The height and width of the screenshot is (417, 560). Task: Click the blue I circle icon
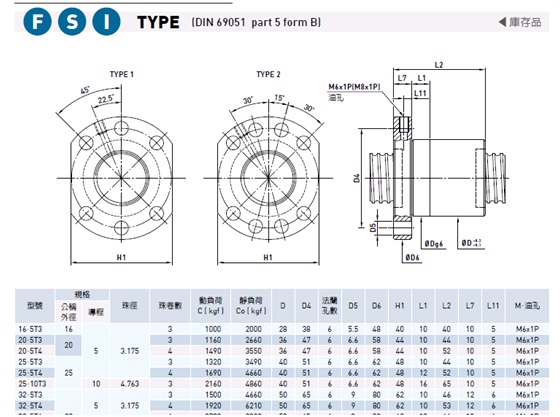[x=106, y=22]
